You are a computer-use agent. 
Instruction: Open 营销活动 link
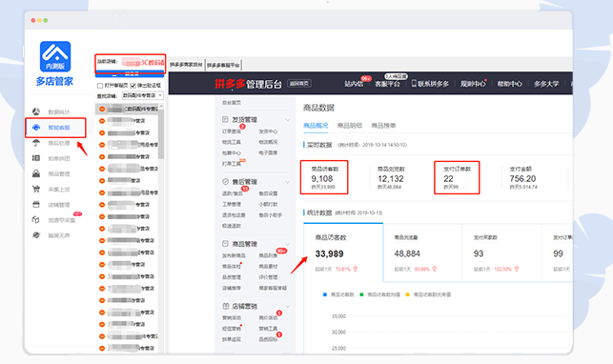[232, 318]
